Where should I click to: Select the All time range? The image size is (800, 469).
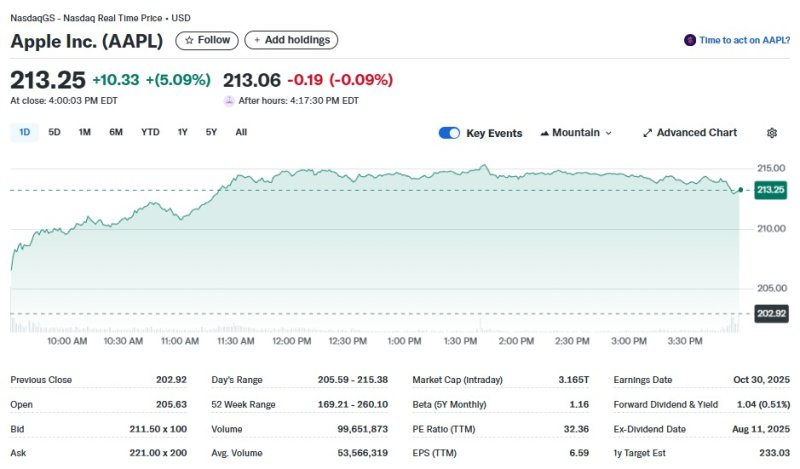(x=241, y=132)
